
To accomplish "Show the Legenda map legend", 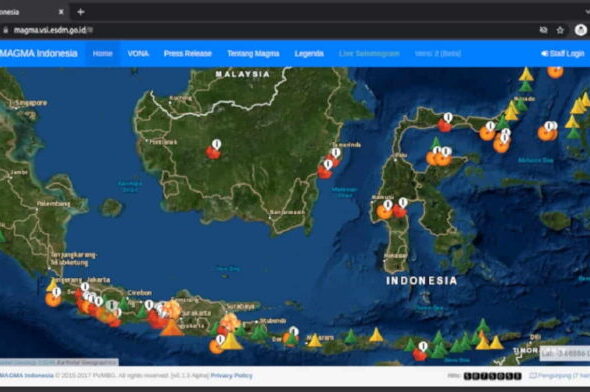I will [309, 53].
